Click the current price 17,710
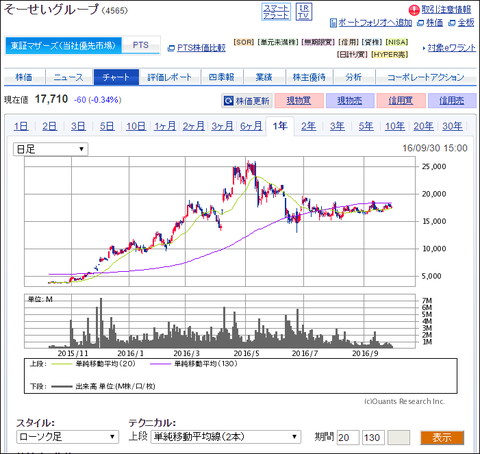This screenshot has width=480, height=454. click(51, 99)
